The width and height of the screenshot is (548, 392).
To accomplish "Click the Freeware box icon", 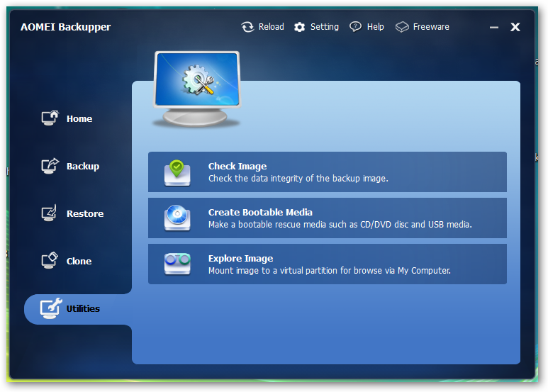I will pyautogui.click(x=402, y=27).
